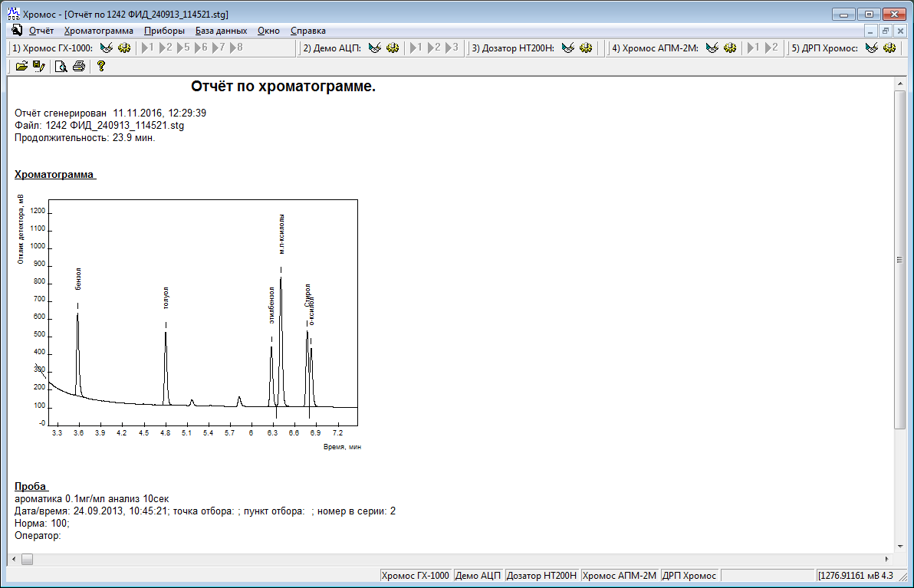
Task: Start channel 5 on Хромос ГХ-1000 toolbar
Action: point(182,48)
